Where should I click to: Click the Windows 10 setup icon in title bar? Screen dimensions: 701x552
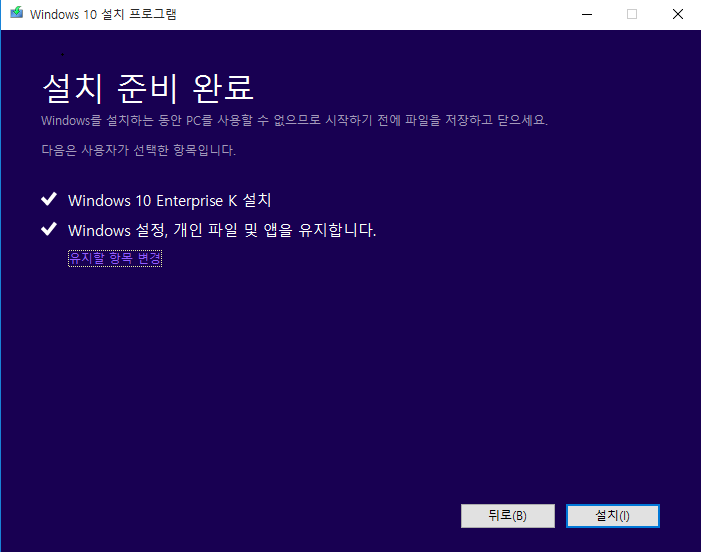pos(17,13)
